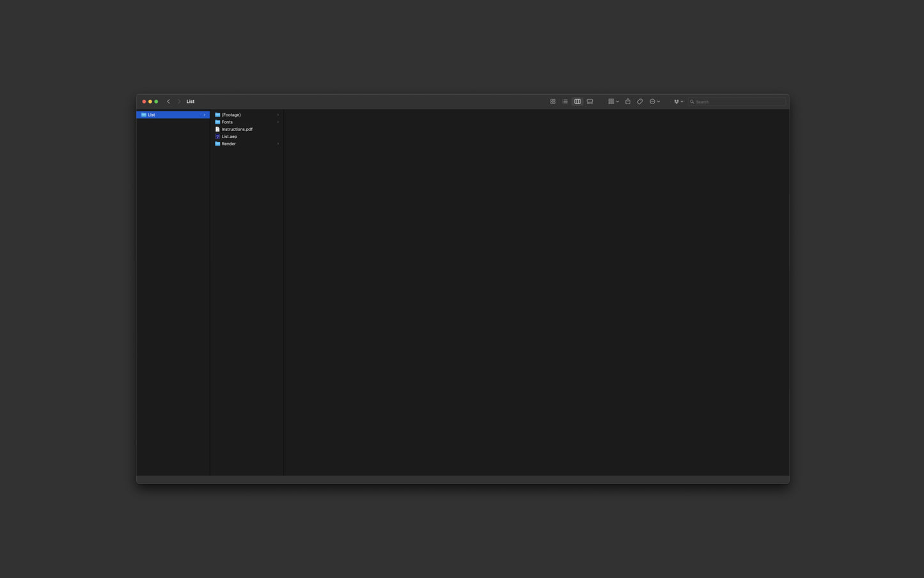Switch to gallery view

pos(590,102)
